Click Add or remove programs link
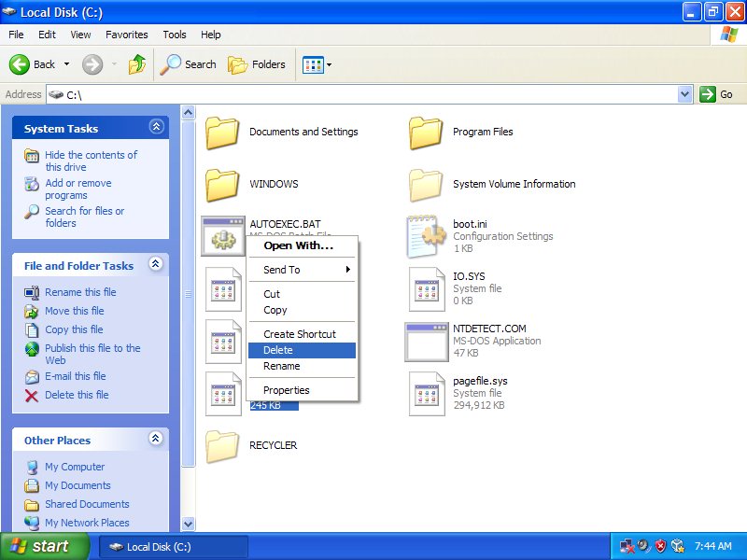The image size is (747, 560). coord(78,189)
